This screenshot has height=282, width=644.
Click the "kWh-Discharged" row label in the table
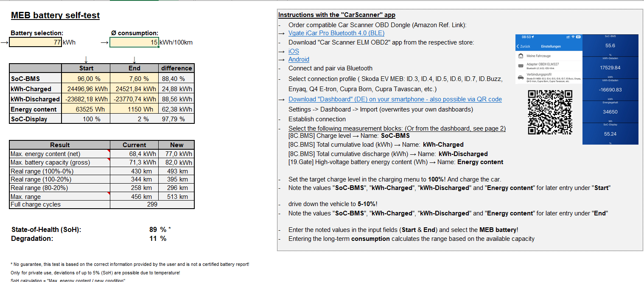tap(36, 99)
